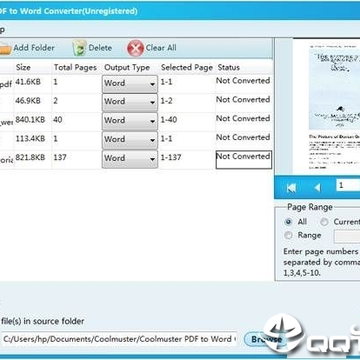Click the Output Type column header
The height and width of the screenshot is (360, 360).
(x=127, y=67)
